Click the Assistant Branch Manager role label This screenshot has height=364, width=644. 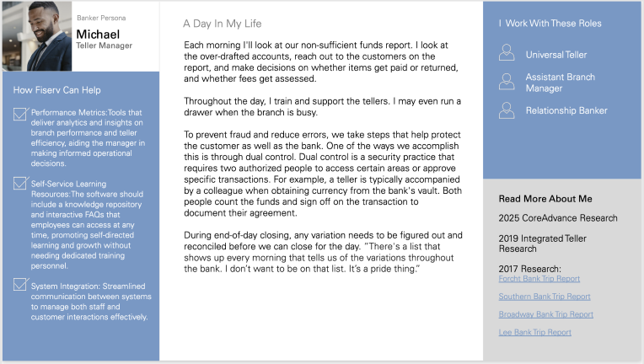pos(561,83)
